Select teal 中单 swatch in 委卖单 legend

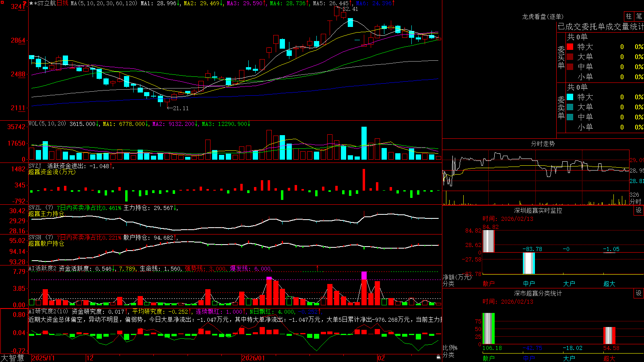(570, 117)
